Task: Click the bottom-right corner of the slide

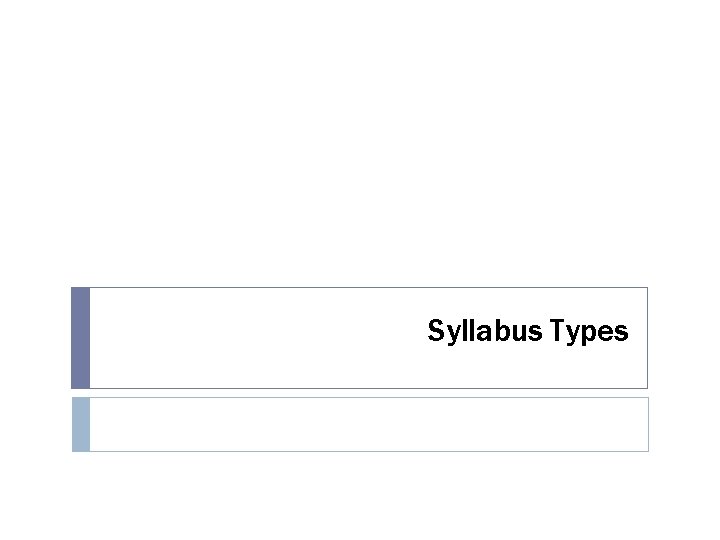Action: pos(716,536)
